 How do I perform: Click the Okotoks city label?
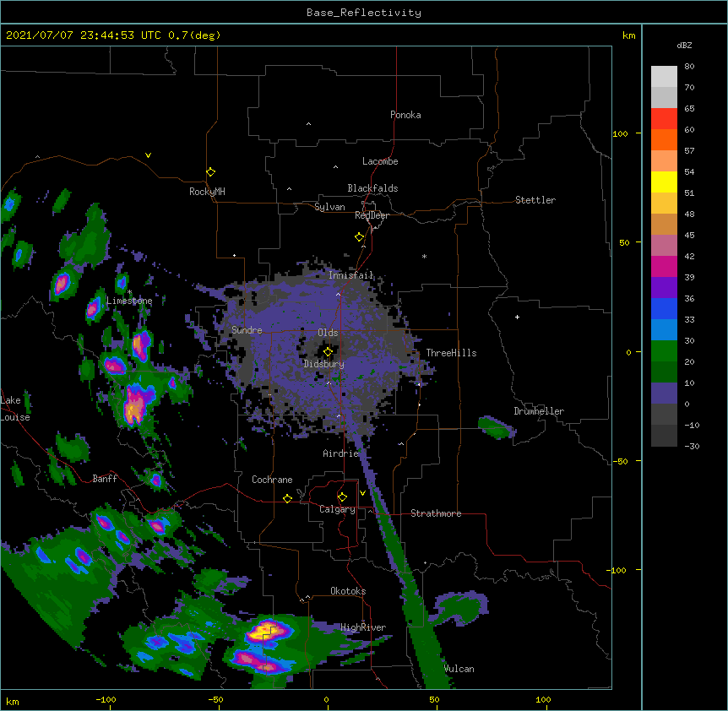point(348,591)
